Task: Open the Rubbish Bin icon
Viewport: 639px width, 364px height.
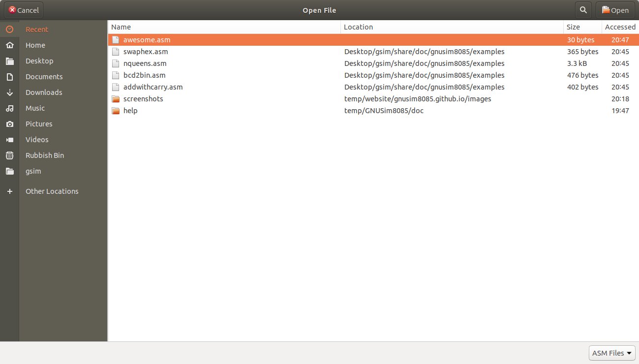Action: 9,155
